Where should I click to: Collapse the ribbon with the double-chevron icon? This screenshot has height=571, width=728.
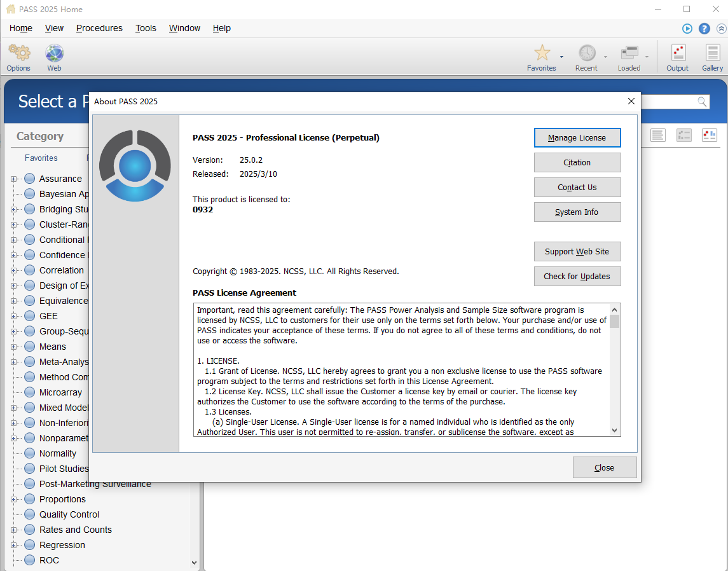[721, 29]
